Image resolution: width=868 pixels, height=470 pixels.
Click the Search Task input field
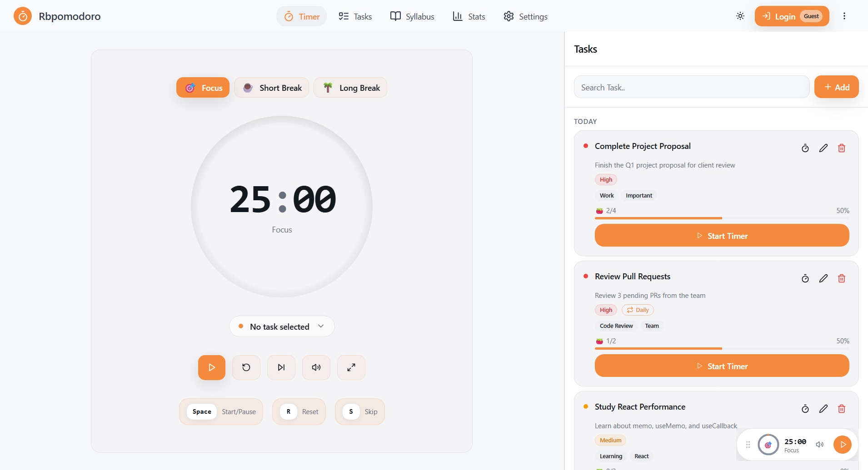coord(691,87)
